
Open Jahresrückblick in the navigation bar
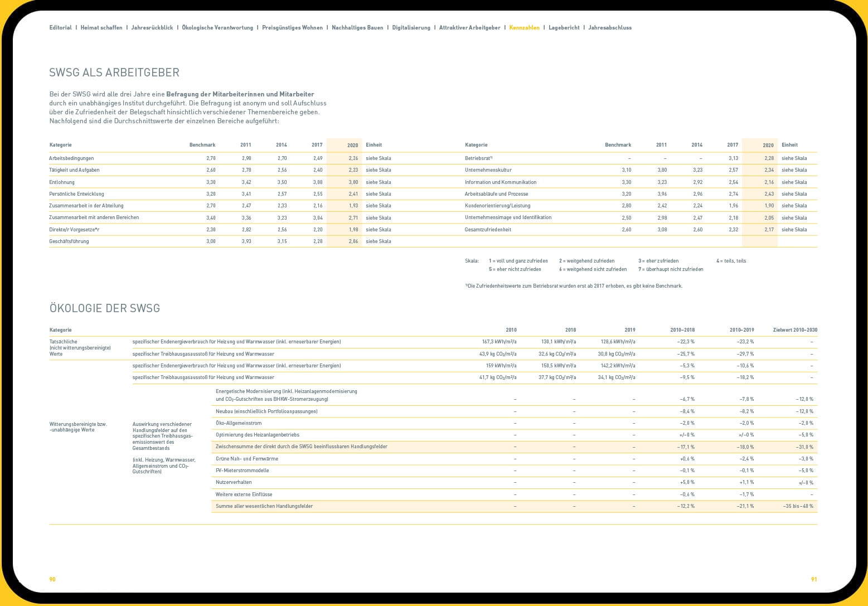point(152,28)
